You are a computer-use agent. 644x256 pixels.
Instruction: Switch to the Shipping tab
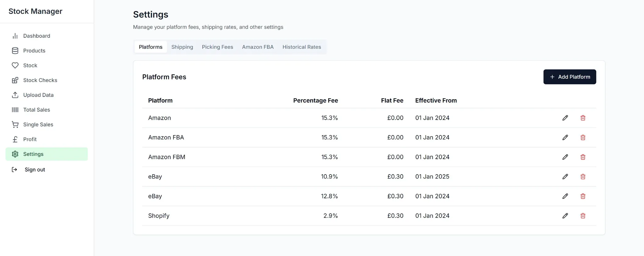(x=182, y=47)
